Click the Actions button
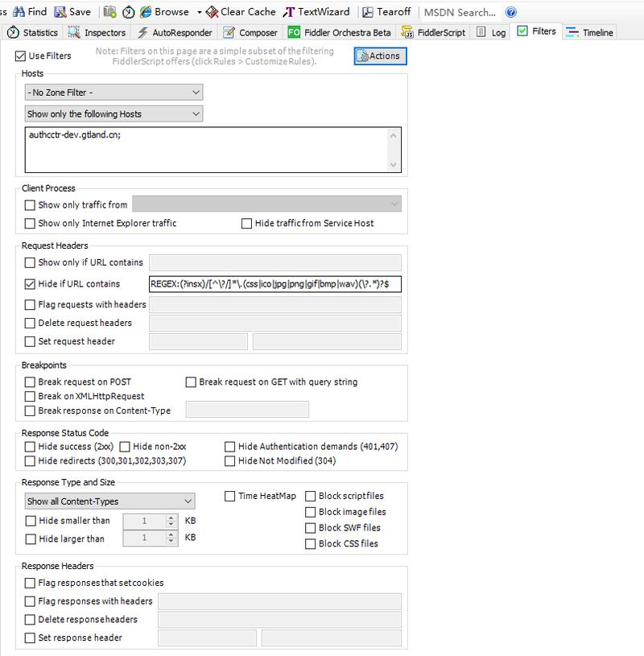This screenshot has height=656, width=644. [381, 56]
